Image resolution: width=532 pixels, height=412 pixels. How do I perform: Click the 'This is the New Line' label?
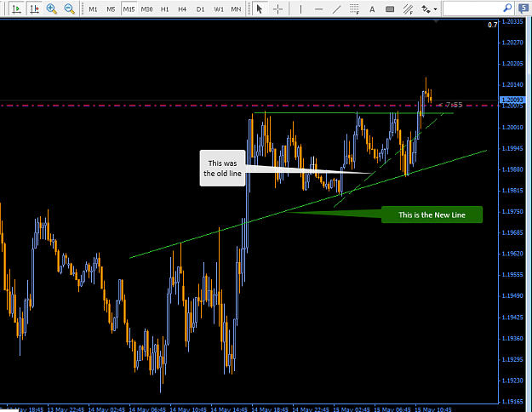click(432, 215)
